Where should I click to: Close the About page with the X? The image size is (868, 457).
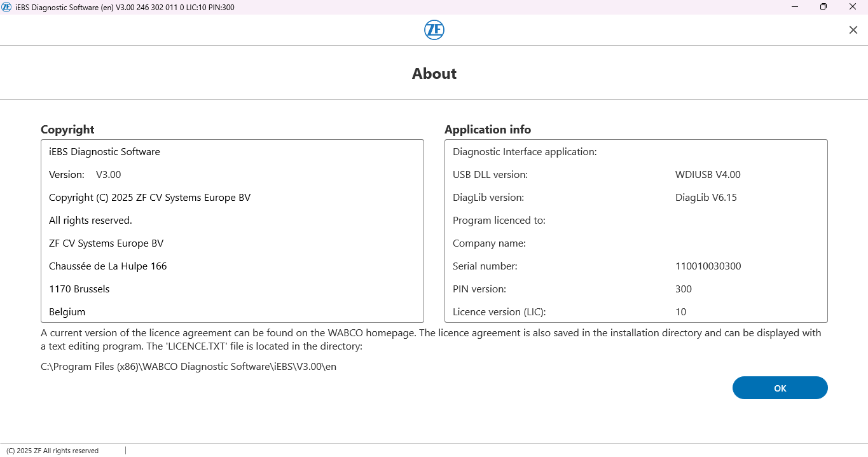point(853,30)
